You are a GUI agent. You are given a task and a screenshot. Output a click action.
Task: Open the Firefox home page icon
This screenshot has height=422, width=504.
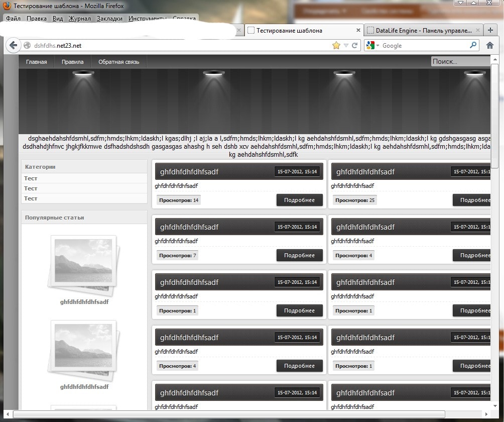(490, 45)
